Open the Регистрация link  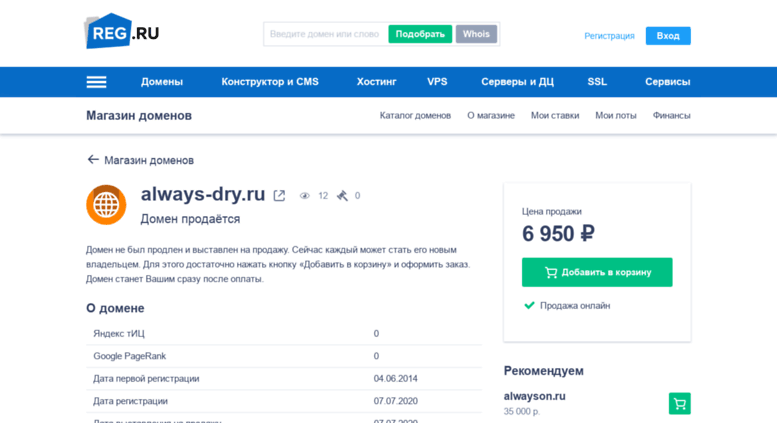pyautogui.click(x=609, y=36)
